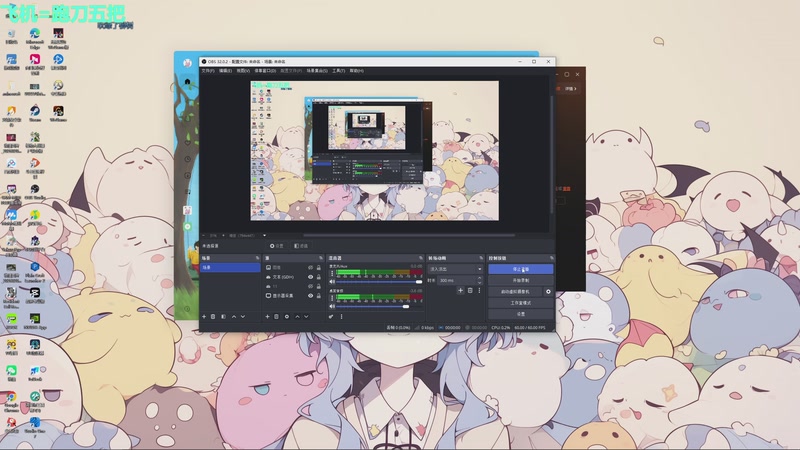This screenshot has height=450, width=800.
Task: Click home icon in blue background window sidebar
Action: pyautogui.click(x=187, y=82)
